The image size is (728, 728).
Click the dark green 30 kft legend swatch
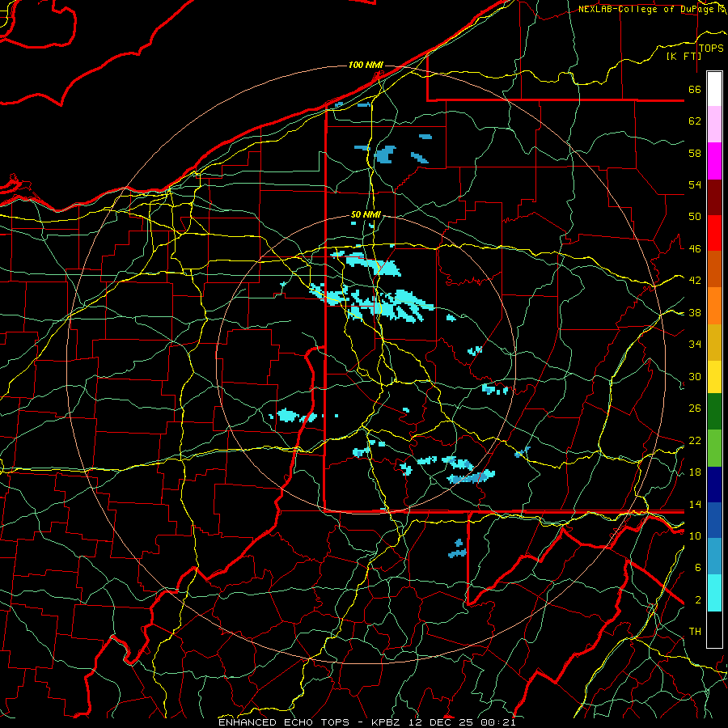pyautogui.click(x=714, y=412)
